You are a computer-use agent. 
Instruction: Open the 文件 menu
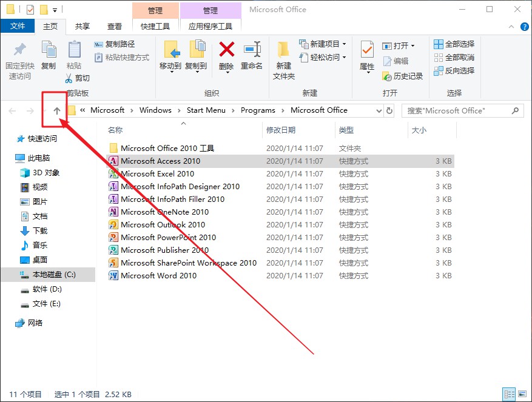[18, 26]
